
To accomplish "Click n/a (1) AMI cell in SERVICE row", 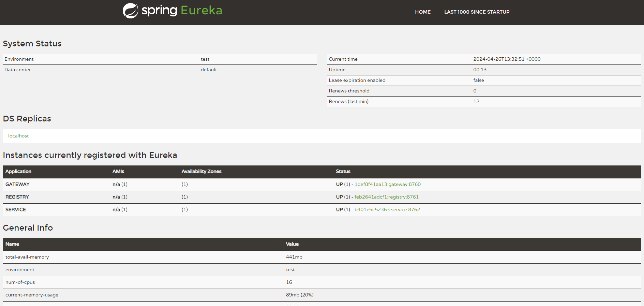I will point(120,209).
